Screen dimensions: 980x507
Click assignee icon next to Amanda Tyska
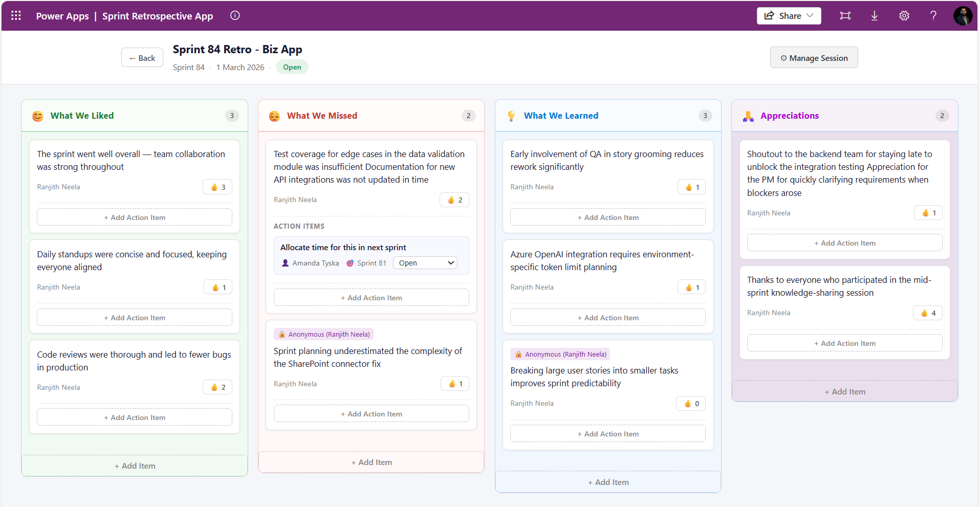pyautogui.click(x=286, y=263)
